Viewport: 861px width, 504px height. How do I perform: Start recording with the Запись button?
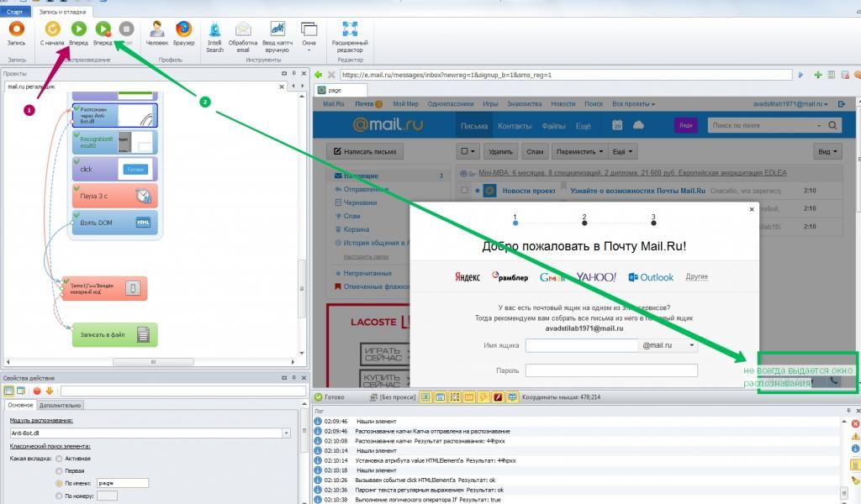coord(17,33)
